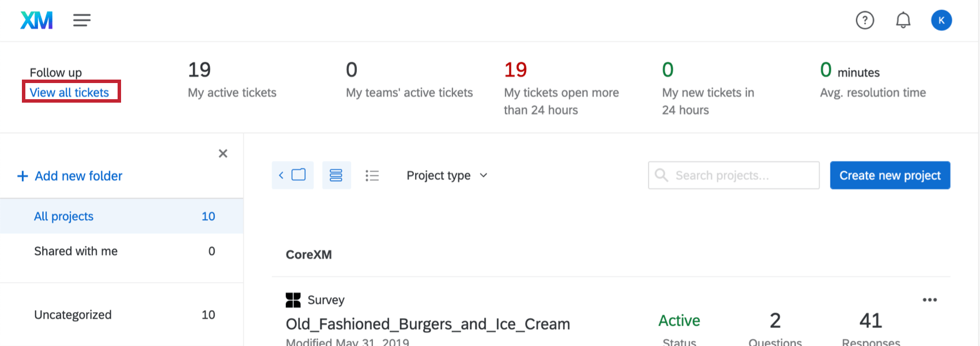Open survey options three-dot menu

point(930,300)
